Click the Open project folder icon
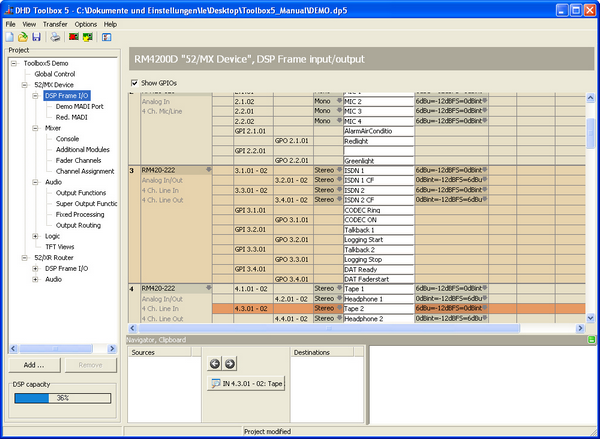600x439 pixels. coord(22,37)
